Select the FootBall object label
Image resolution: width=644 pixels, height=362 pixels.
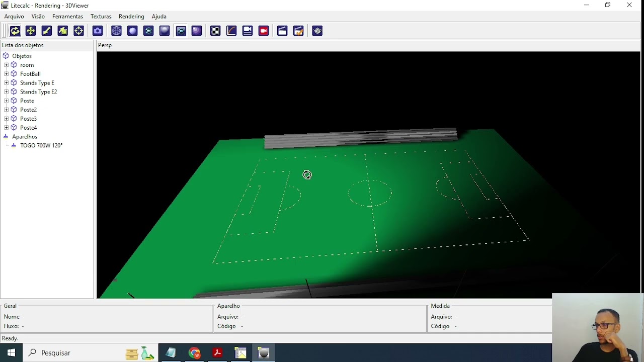(x=30, y=74)
